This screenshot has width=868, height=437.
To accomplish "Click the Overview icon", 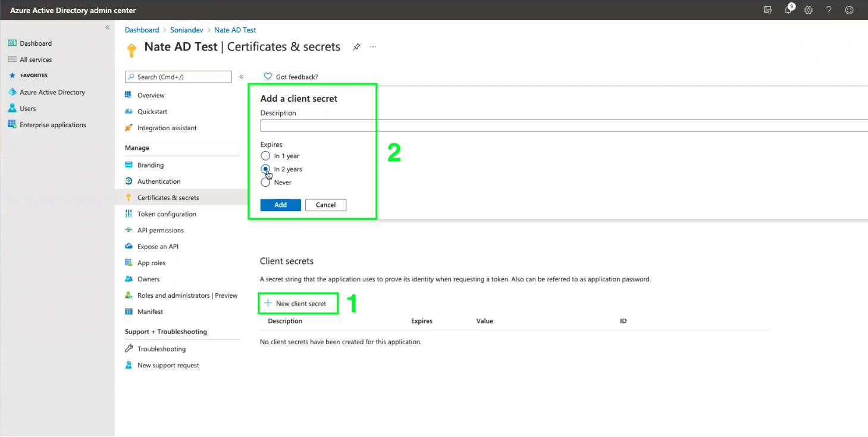I will tap(129, 95).
